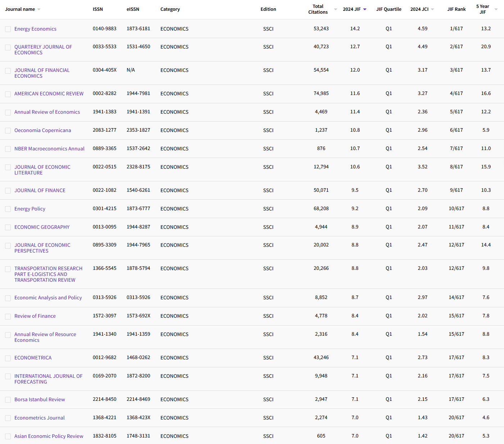Click 5 Year JIF value 20.9
Viewport: 504px width, 444px height.
click(x=486, y=46)
